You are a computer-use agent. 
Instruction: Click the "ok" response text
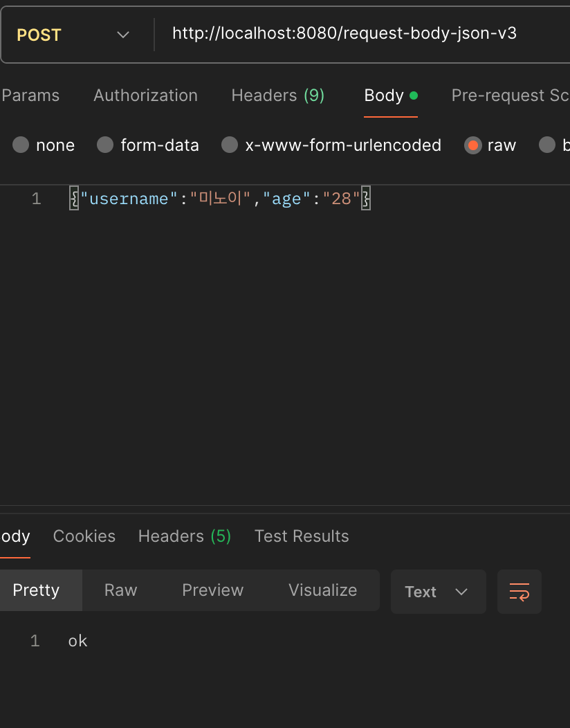click(x=77, y=641)
